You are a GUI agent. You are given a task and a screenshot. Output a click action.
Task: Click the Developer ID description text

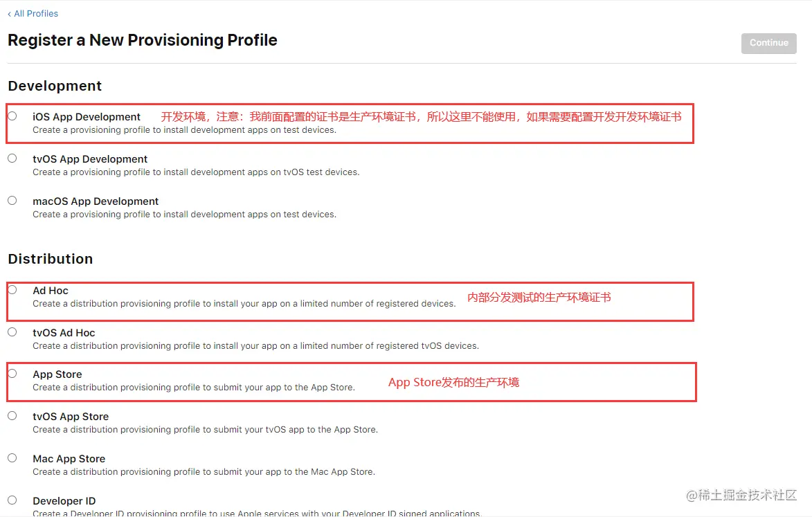[x=256, y=513]
